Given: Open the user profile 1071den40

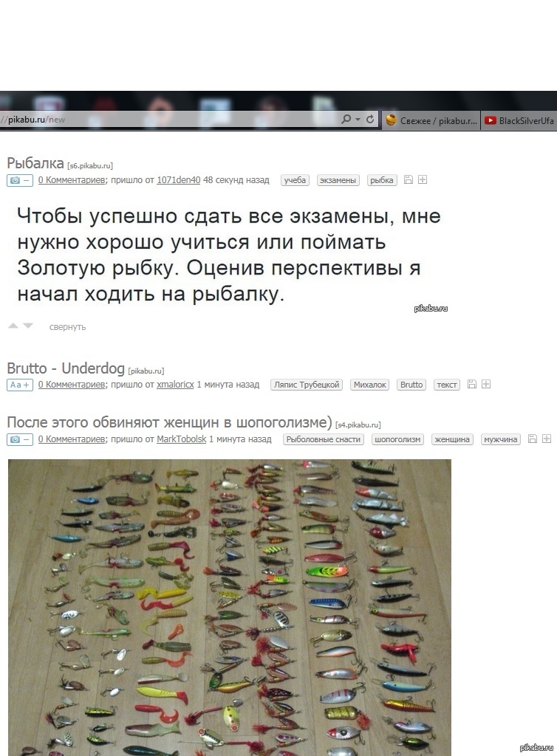Looking at the screenshot, I should tap(179, 180).
